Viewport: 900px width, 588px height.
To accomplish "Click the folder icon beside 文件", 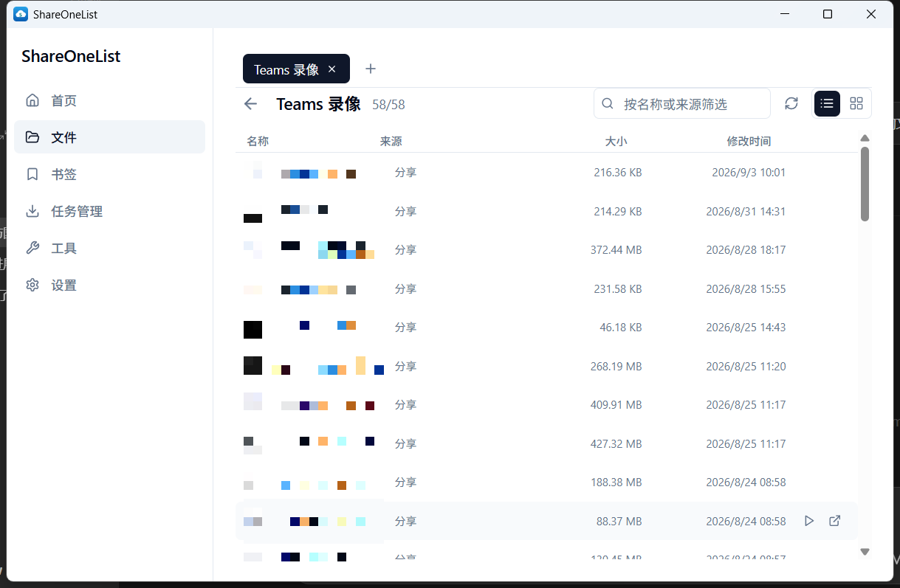I will point(32,137).
